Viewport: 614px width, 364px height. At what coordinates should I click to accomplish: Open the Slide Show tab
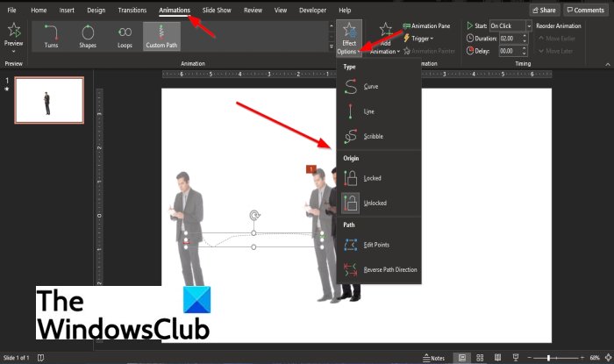pos(217,11)
